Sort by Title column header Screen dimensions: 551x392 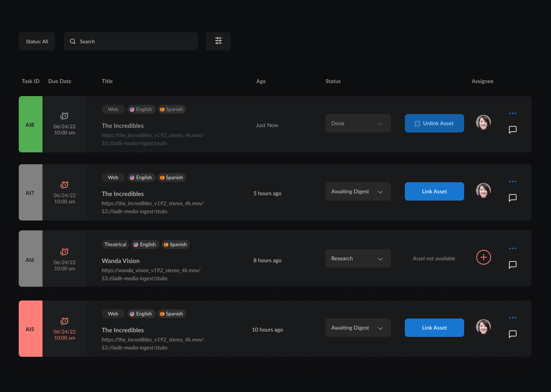point(107,81)
